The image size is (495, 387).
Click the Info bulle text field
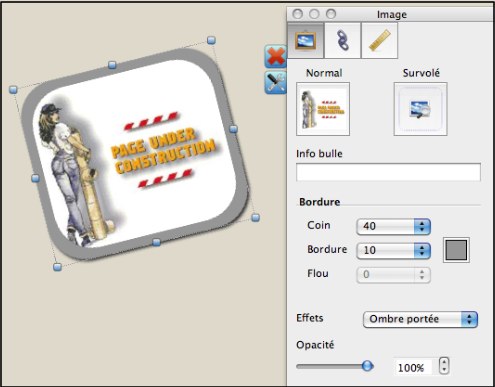[388, 172]
